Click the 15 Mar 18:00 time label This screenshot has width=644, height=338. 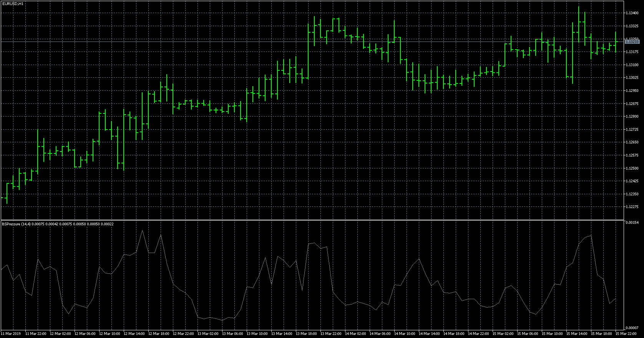click(x=601, y=334)
